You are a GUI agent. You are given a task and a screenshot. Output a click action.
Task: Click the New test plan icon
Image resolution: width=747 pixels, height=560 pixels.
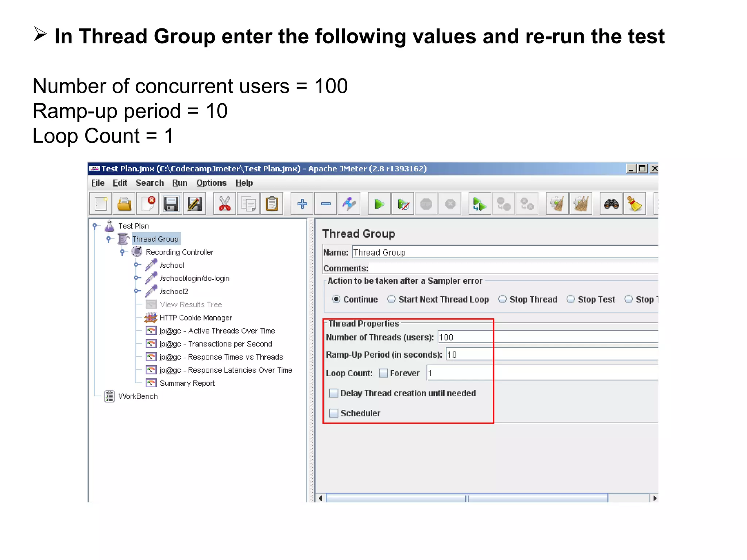point(101,204)
